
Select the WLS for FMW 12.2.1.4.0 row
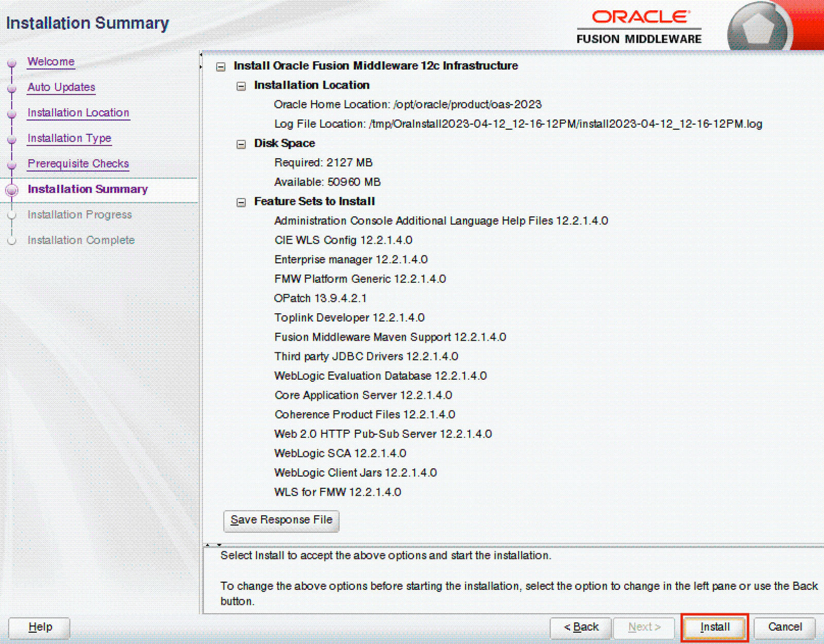[x=338, y=493]
